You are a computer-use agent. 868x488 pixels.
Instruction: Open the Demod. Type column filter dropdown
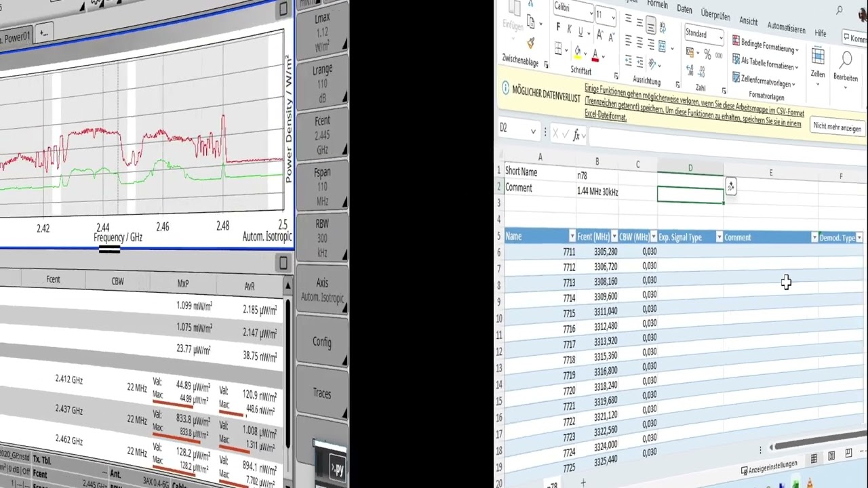coord(859,238)
